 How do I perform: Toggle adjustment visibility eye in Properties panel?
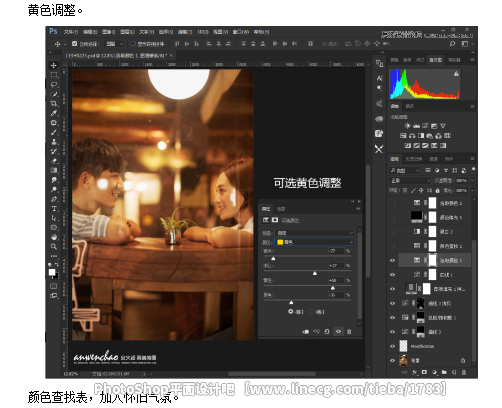(x=338, y=331)
